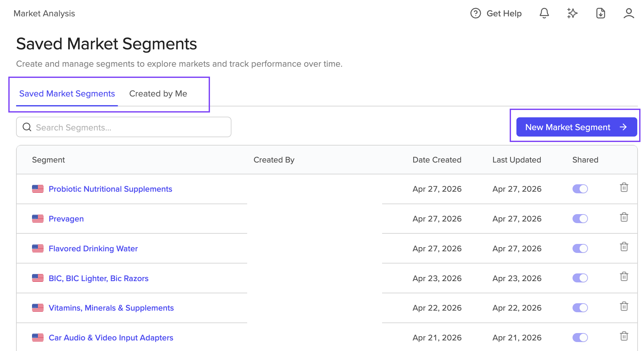Click Date Created Apr 21, 2026 cell

pyautogui.click(x=437, y=338)
